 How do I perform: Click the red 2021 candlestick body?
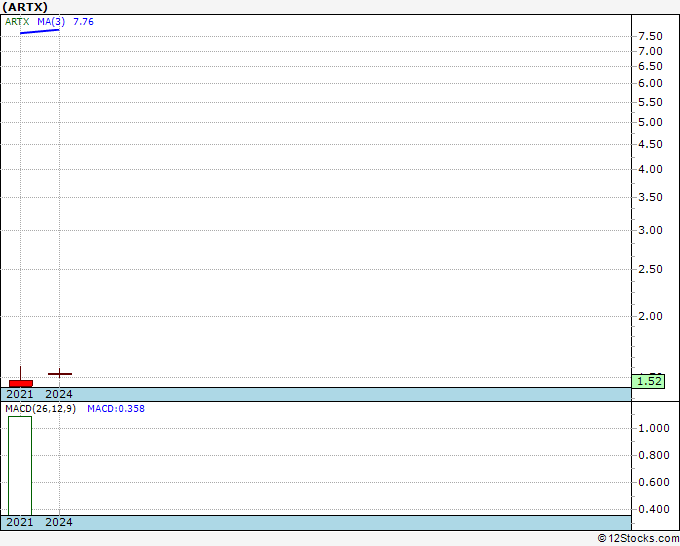(21, 383)
